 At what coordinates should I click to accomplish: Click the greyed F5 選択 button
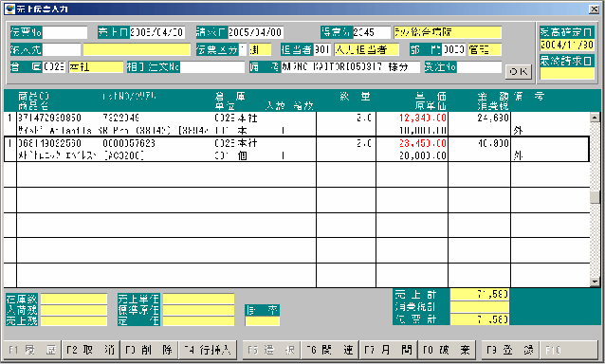pos(271,350)
